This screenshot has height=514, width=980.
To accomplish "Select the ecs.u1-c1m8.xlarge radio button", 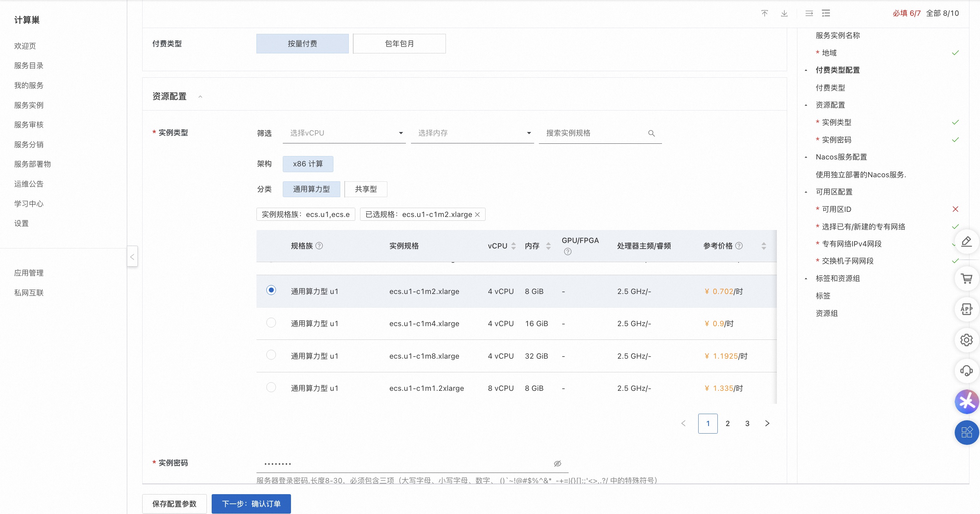I will pos(271,355).
